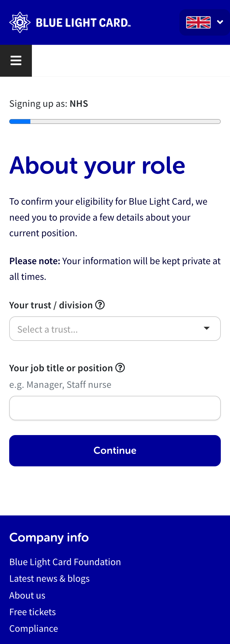230x644 pixels.
Task: Click the sign-up progress bar
Action: (x=115, y=121)
